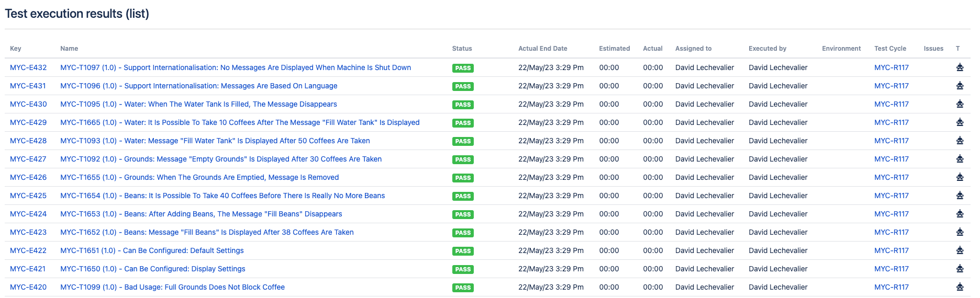Image resolution: width=980 pixels, height=298 pixels.
Task: Open execution key MYC-E422
Action: [28, 250]
